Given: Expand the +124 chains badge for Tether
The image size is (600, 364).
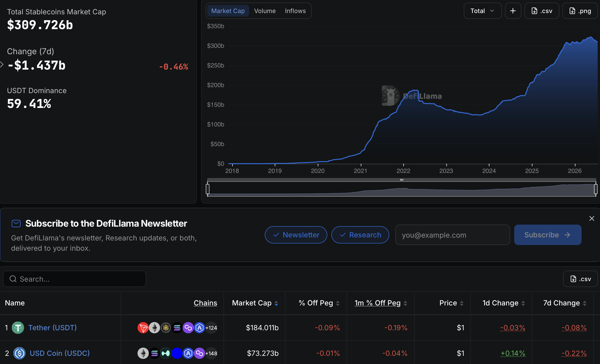Looking at the screenshot, I should pyautogui.click(x=211, y=328).
